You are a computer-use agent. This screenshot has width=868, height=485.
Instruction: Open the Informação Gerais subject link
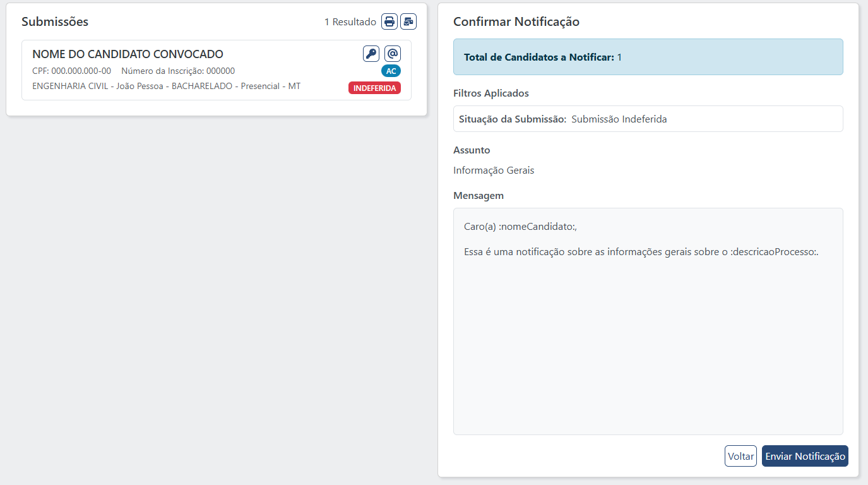coord(493,170)
